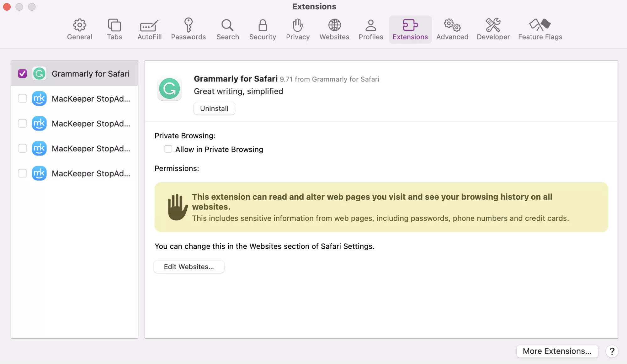Select the Passwords key icon
This screenshot has width=627, height=364.
pyautogui.click(x=189, y=29)
